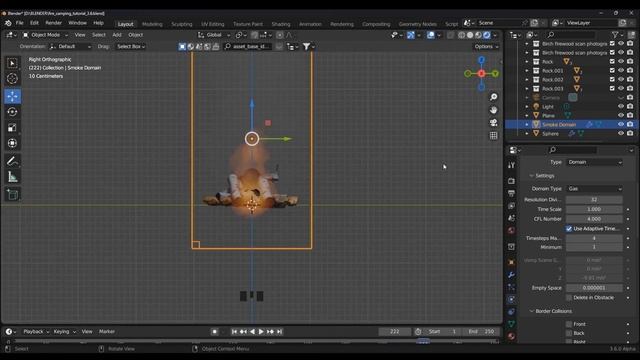640x360 pixels.
Task: Open Object Mode dropdown
Action: [x=46, y=35]
